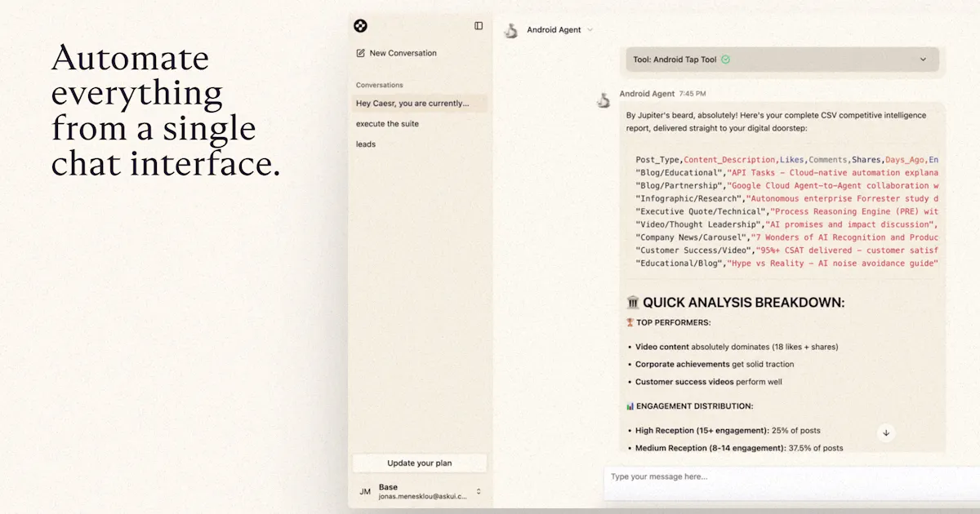Click the "Blog/Partnership" CSV row
The width and height of the screenshot is (980, 514).
(x=786, y=186)
